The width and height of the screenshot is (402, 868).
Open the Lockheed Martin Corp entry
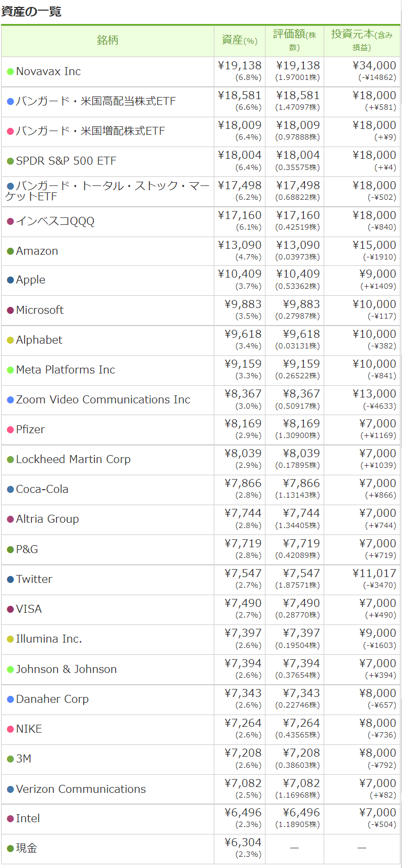(73, 459)
